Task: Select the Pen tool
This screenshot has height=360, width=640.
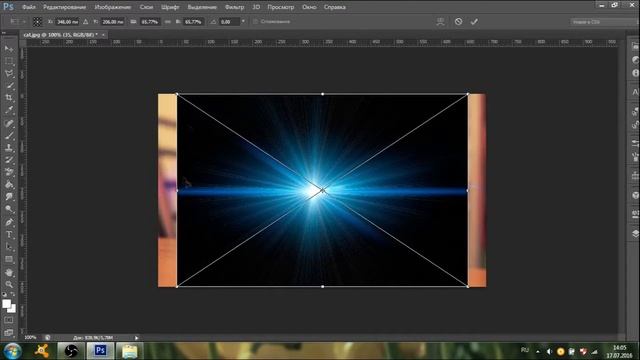Action: 9,222
